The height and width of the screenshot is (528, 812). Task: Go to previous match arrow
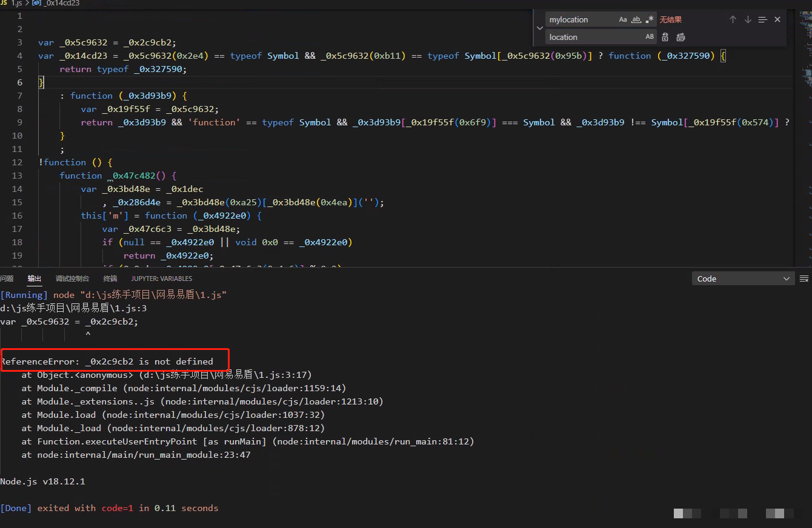tap(733, 20)
